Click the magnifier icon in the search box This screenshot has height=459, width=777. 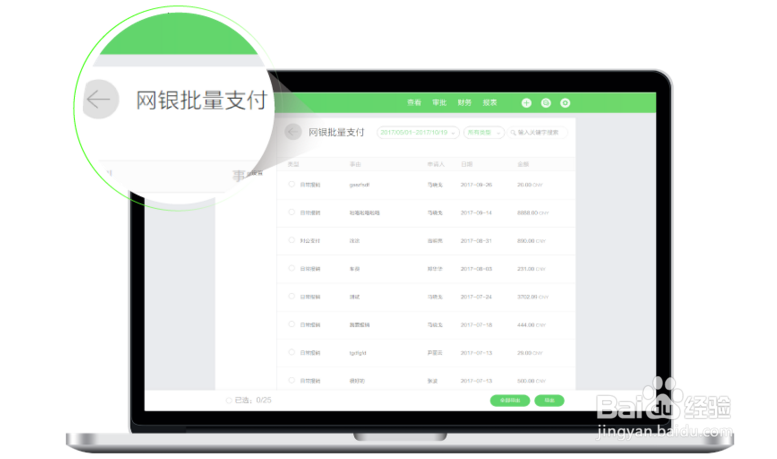(513, 133)
